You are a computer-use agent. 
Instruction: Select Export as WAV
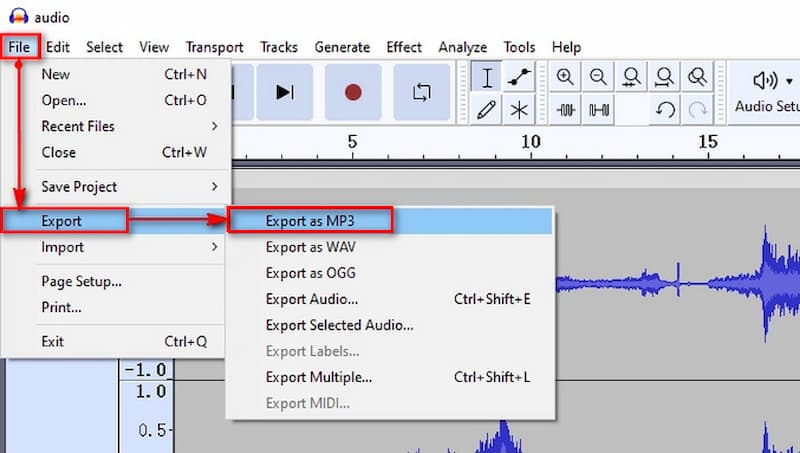tap(390, 247)
